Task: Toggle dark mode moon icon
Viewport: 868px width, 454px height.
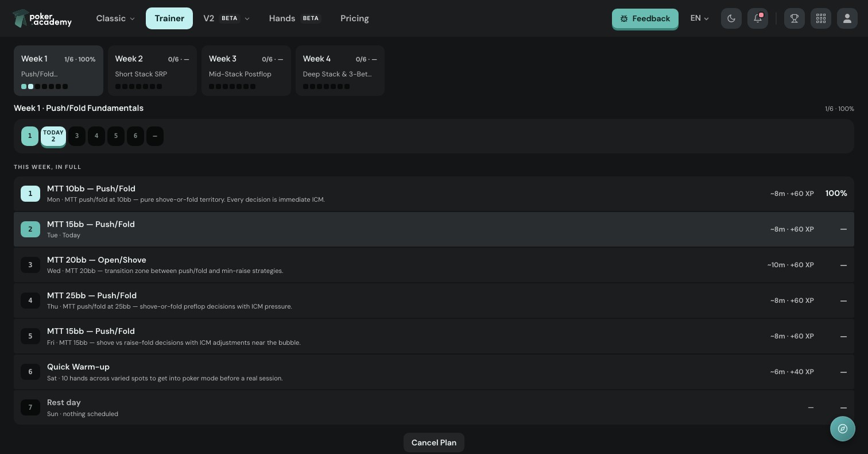Action: coord(731,18)
